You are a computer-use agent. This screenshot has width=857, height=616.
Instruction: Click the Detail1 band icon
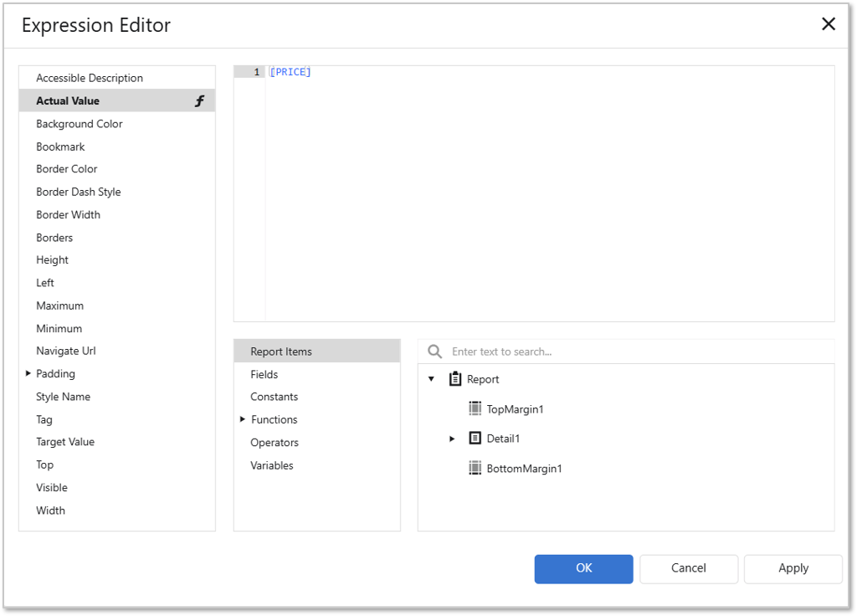click(475, 438)
